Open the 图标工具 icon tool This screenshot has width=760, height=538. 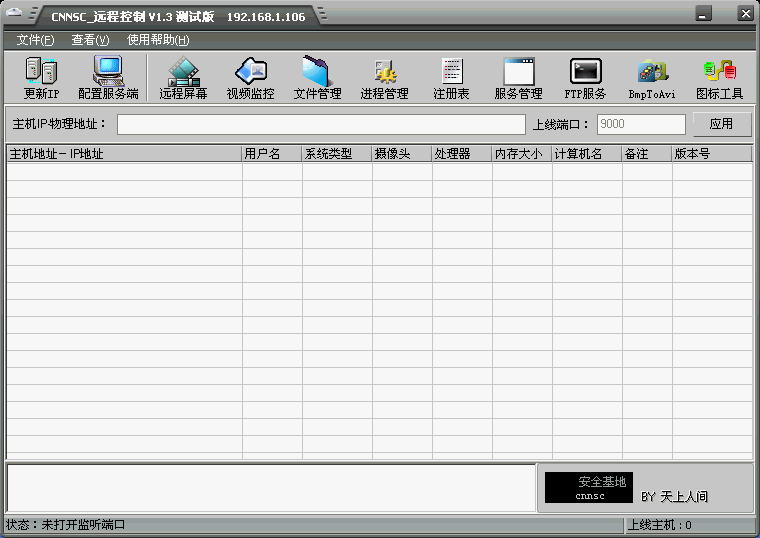point(719,78)
